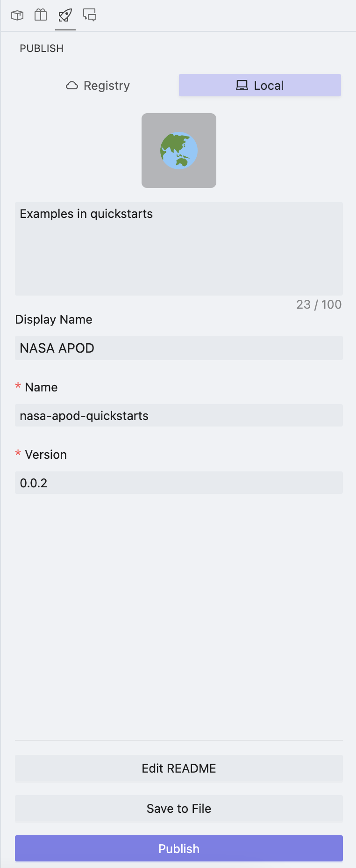The height and width of the screenshot is (868, 356).
Task: Click the required 'Version' field label
Action: (x=46, y=455)
